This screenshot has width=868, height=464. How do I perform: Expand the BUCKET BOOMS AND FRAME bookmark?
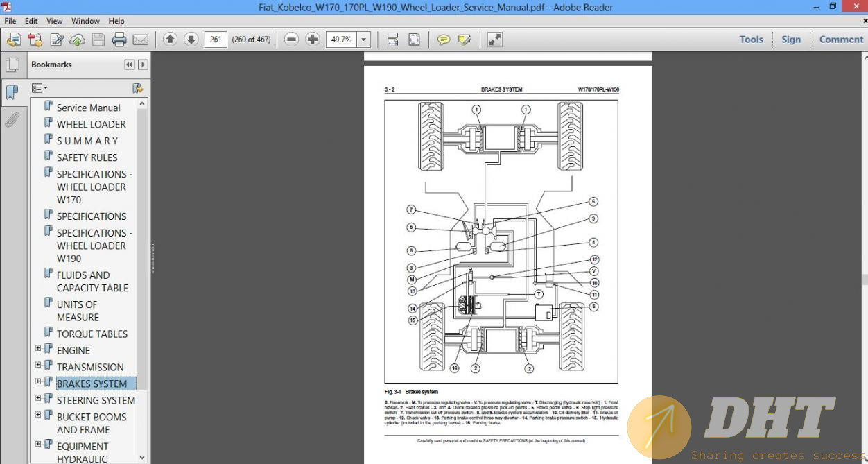[38, 415]
